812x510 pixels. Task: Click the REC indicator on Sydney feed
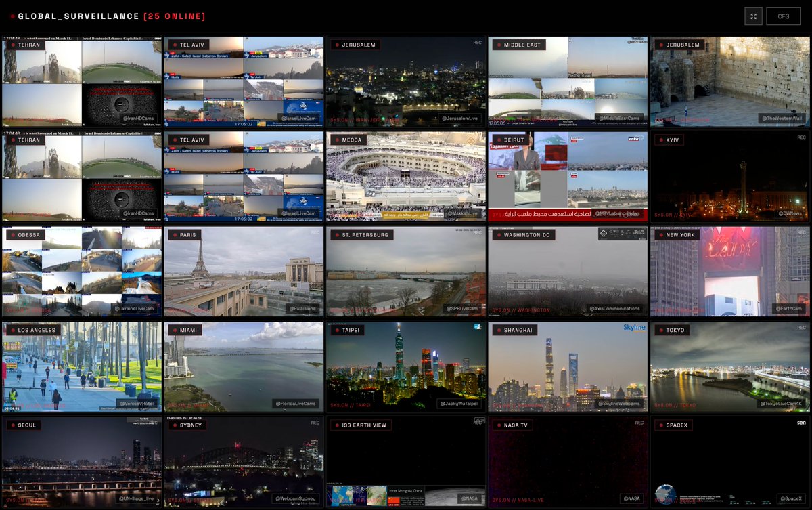[315, 422]
